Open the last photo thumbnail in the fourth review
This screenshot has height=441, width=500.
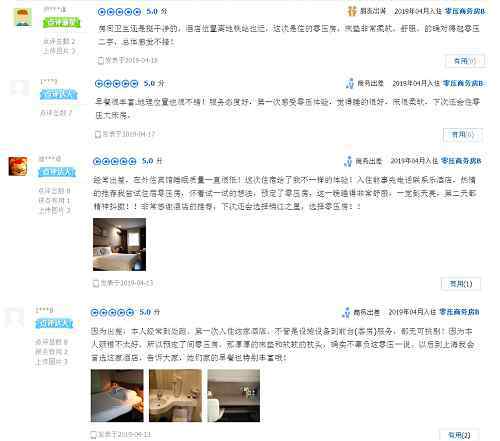(x=234, y=395)
